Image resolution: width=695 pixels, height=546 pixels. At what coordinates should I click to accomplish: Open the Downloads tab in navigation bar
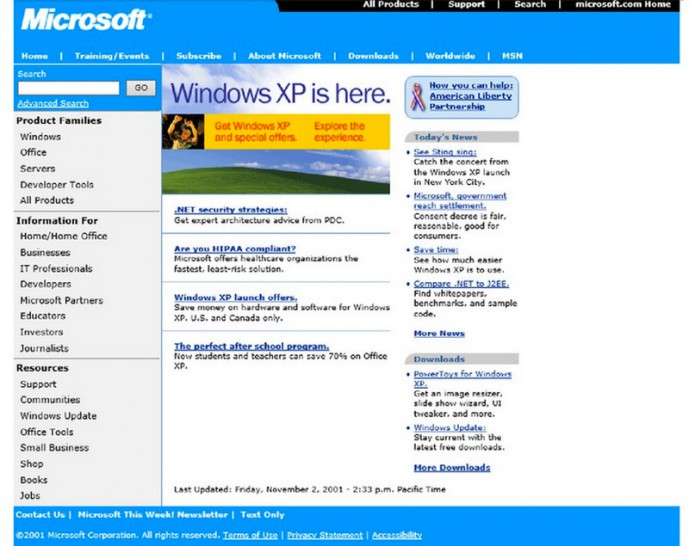click(373, 56)
